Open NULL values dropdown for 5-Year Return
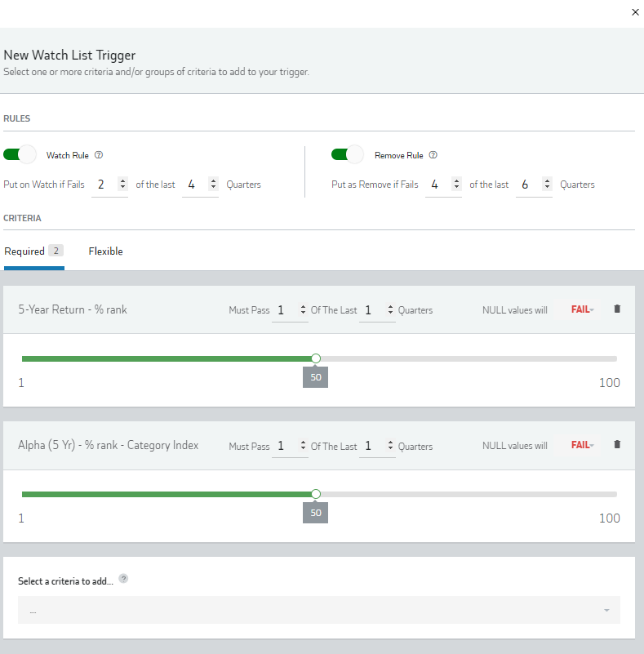 (582, 309)
